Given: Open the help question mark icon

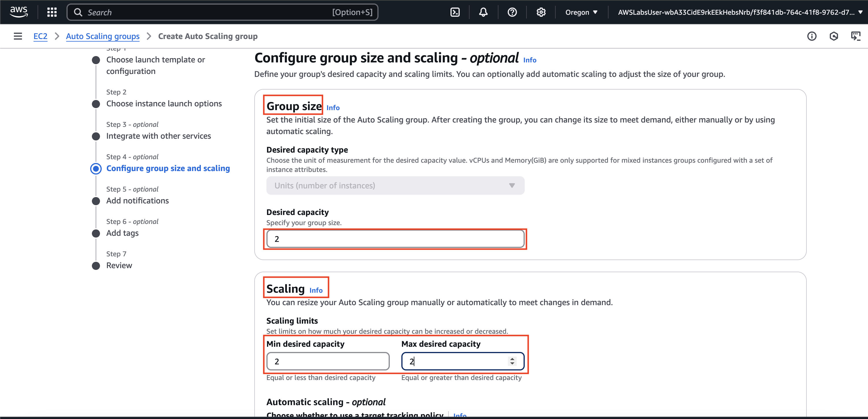Looking at the screenshot, I should [512, 12].
